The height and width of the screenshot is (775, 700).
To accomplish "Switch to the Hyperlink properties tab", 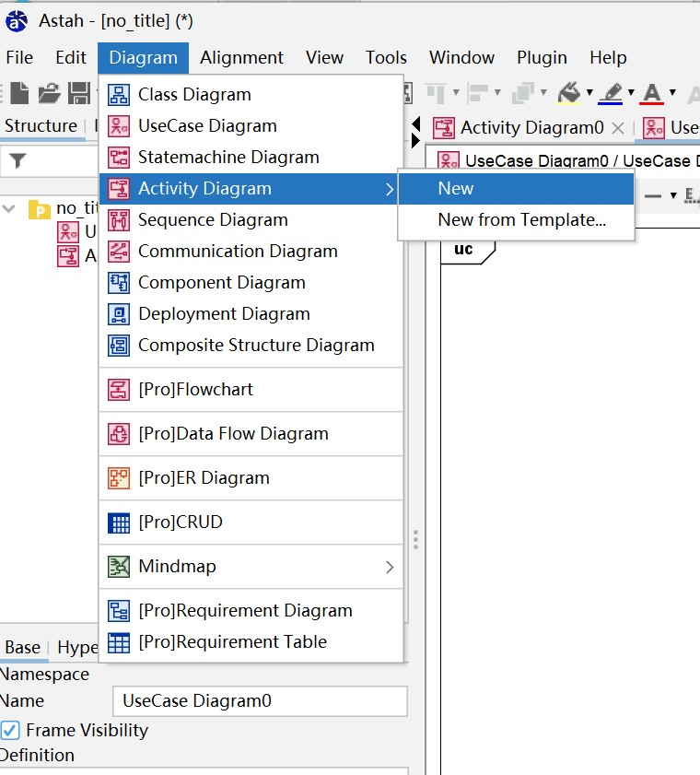I will (77, 647).
